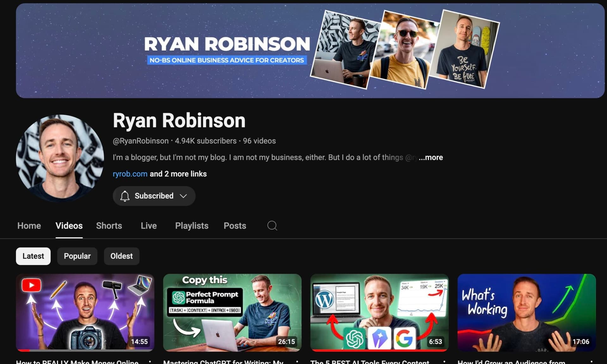Select the Popular filter chip
This screenshot has height=364, width=607.
pyautogui.click(x=77, y=256)
